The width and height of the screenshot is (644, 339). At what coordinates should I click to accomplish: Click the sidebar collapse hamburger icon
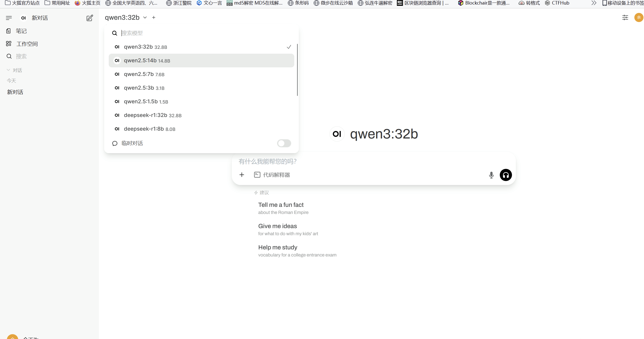tap(9, 18)
